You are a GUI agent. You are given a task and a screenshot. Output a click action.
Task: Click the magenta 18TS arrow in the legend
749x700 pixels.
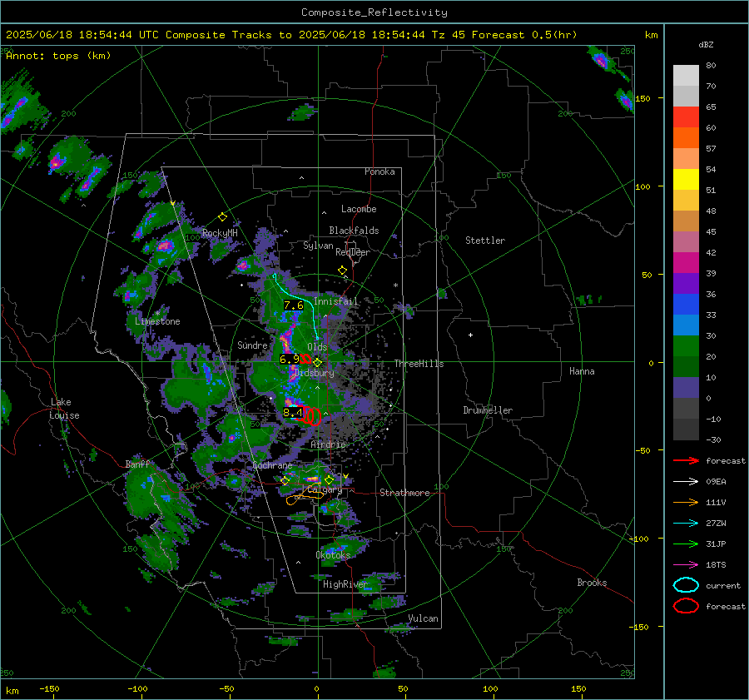tap(686, 565)
